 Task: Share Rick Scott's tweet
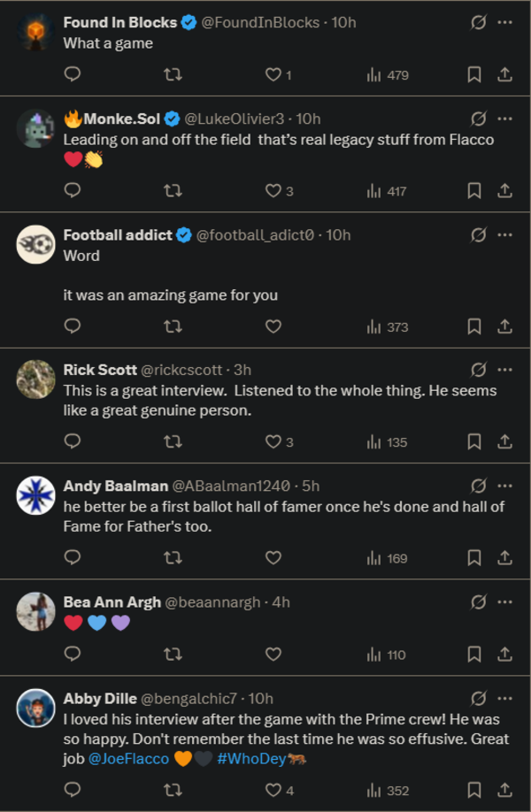click(x=504, y=441)
